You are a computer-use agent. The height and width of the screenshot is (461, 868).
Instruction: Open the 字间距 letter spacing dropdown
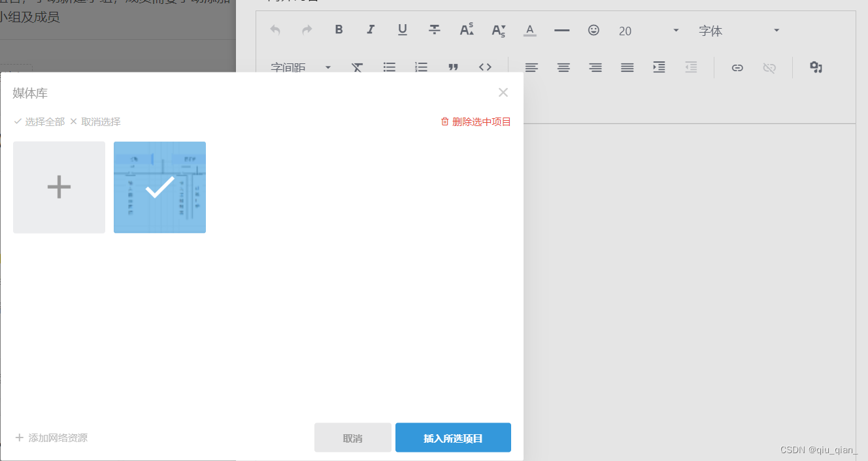(x=297, y=67)
